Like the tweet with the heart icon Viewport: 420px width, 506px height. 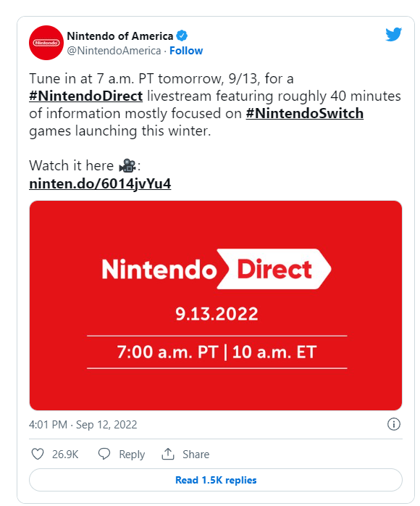[38, 454]
